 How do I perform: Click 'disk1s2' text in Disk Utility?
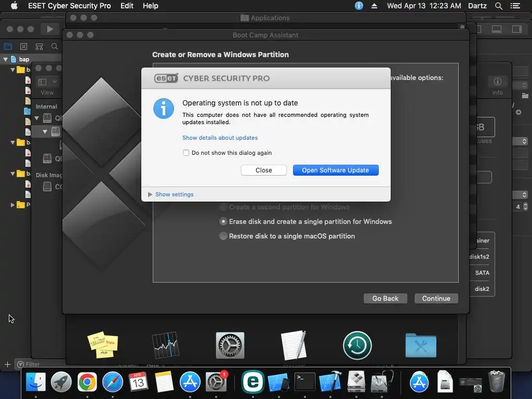coord(479,257)
